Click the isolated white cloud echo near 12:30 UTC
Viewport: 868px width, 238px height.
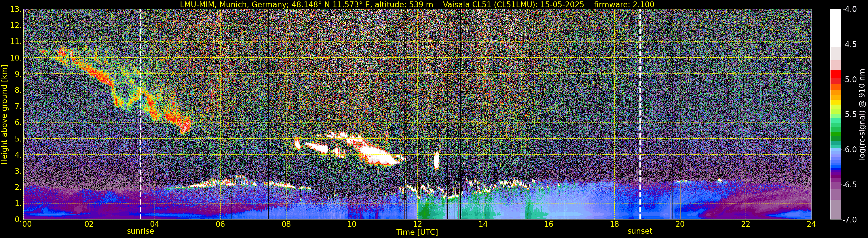pos(436,160)
